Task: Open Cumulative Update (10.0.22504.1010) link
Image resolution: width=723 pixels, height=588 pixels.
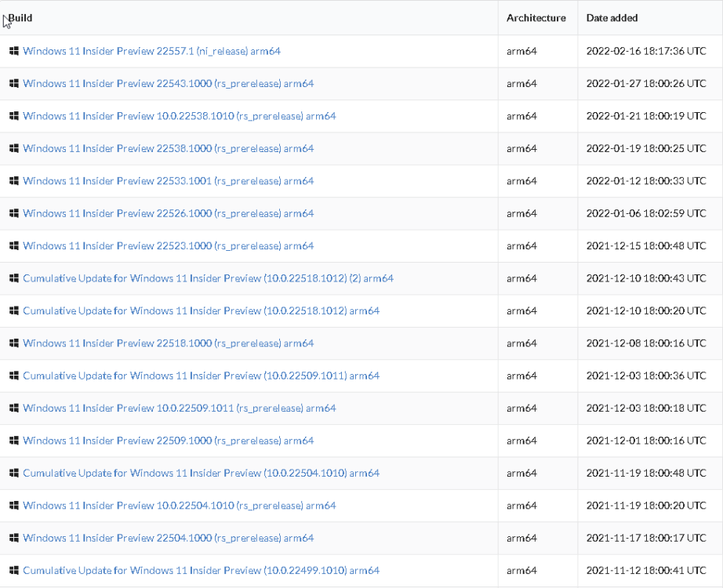Action: point(202,474)
